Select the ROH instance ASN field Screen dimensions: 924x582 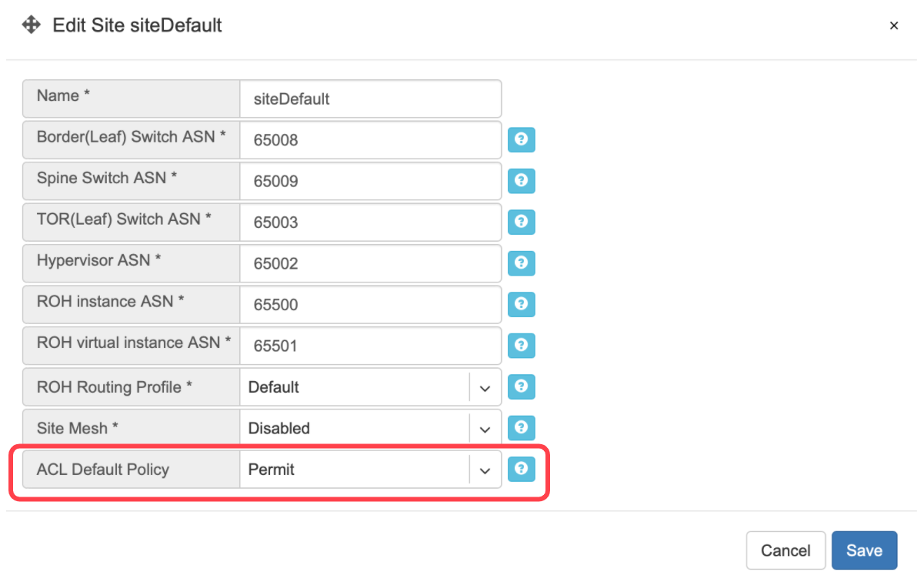370,305
